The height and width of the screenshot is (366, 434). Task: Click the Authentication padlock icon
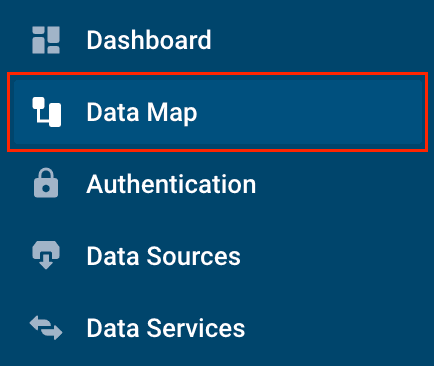point(46,183)
